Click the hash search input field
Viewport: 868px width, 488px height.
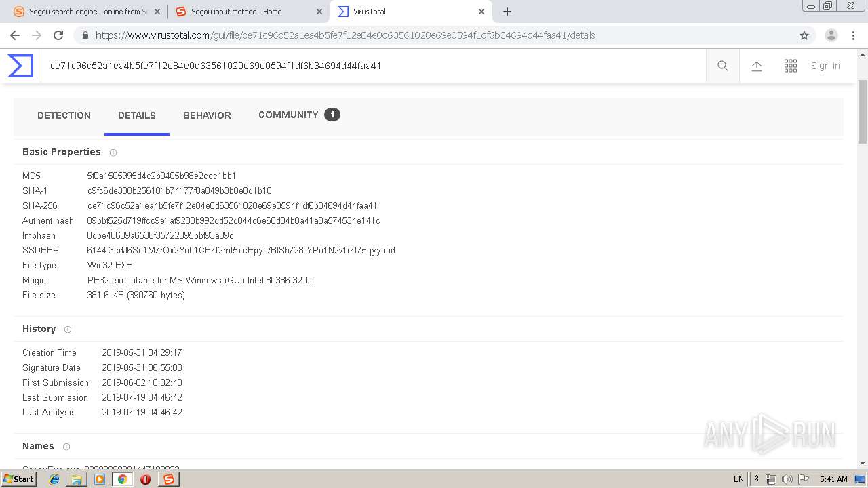[373, 66]
